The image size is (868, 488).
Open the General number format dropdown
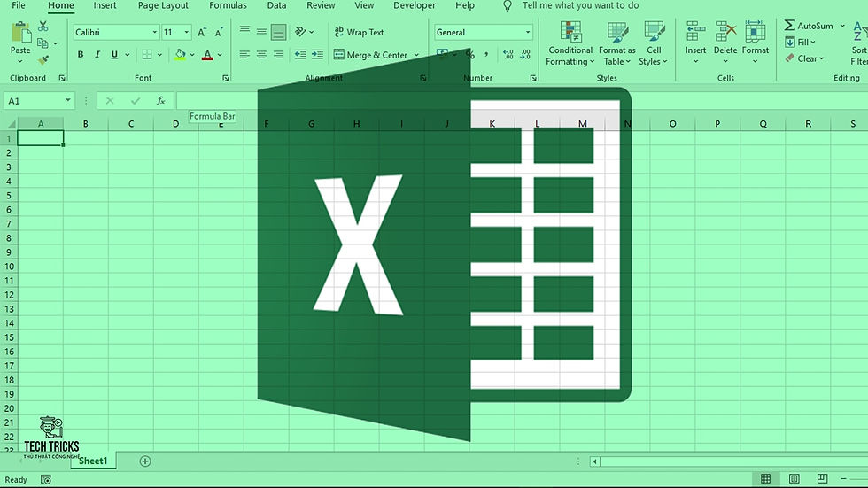528,32
